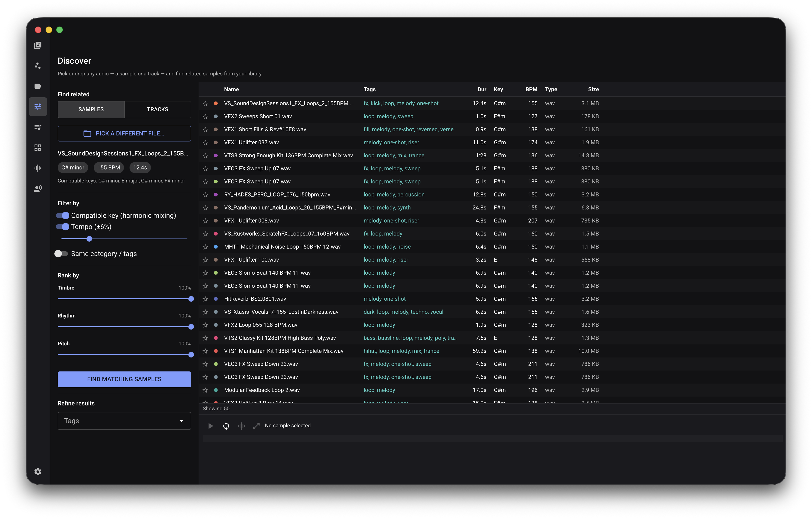Enable Same category / tags toggle
The height and width of the screenshot is (519, 812).
tap(61, 253)
